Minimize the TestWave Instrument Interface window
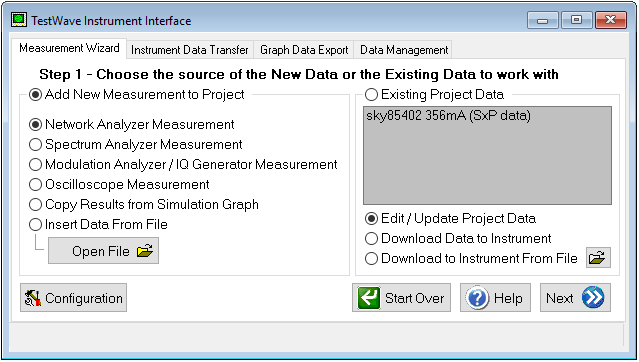This screenshot has height=362, width=639. pos(542,20)
